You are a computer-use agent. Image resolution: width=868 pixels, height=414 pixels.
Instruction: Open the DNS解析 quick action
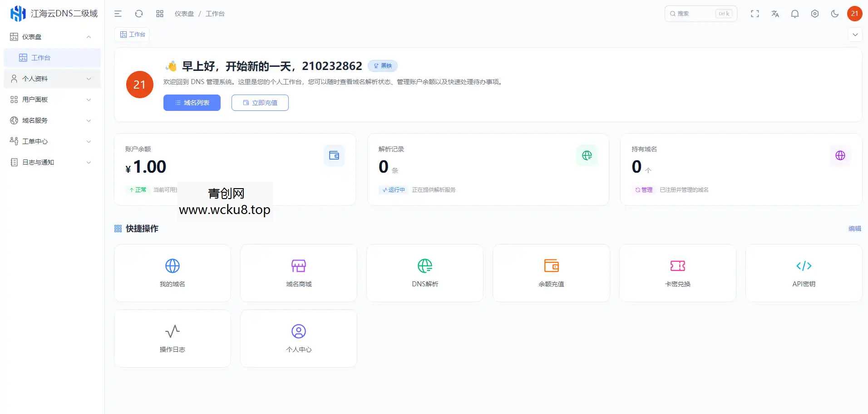coord(424,273)
